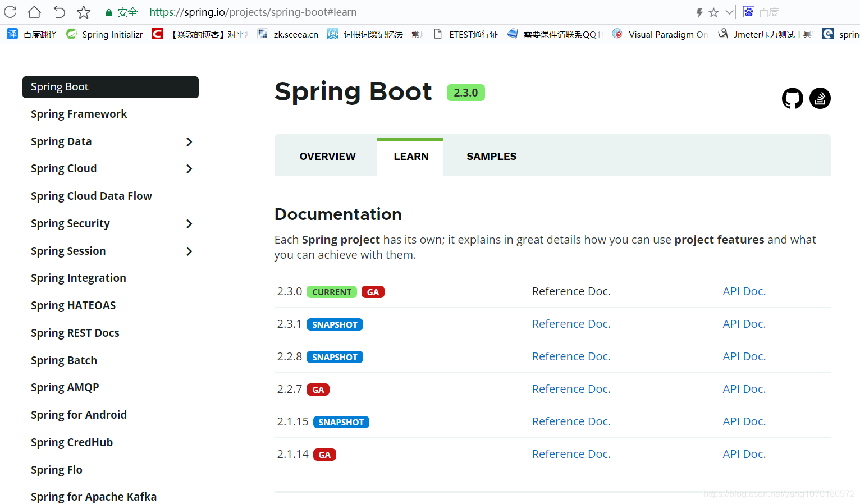Click the star icon beside the lightning bolt

tap(713, 12)
